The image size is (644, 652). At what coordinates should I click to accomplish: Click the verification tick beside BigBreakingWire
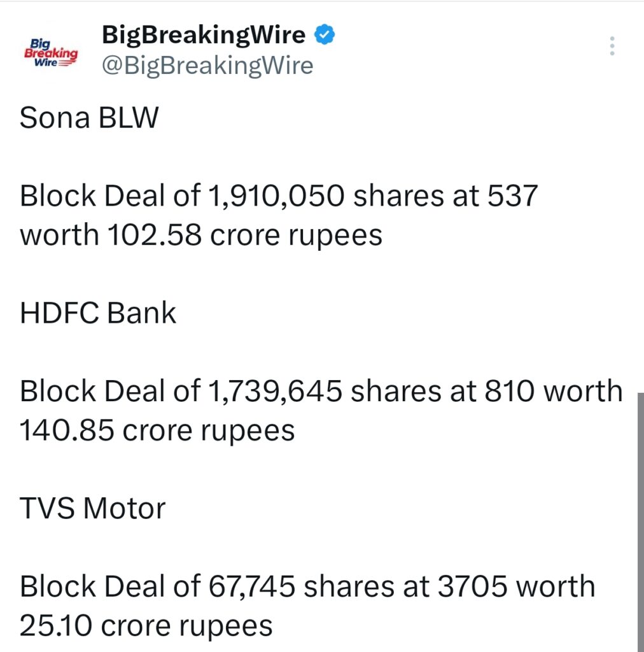[x=325, y=35]
